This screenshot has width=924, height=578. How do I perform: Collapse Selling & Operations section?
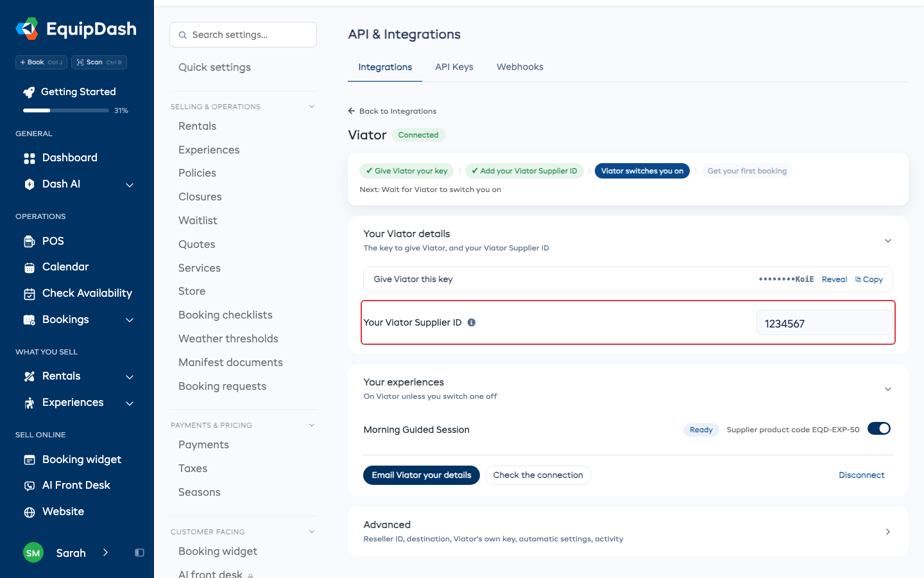click(312, 107)
